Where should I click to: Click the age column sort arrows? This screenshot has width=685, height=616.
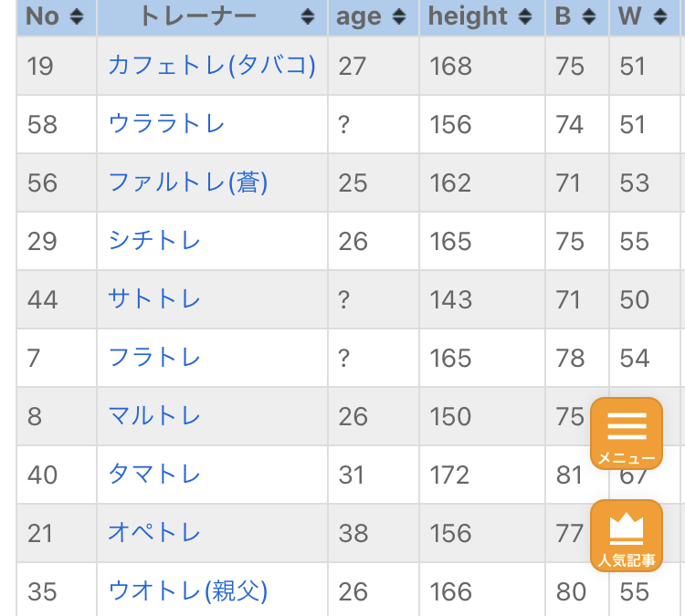(399, 16)
